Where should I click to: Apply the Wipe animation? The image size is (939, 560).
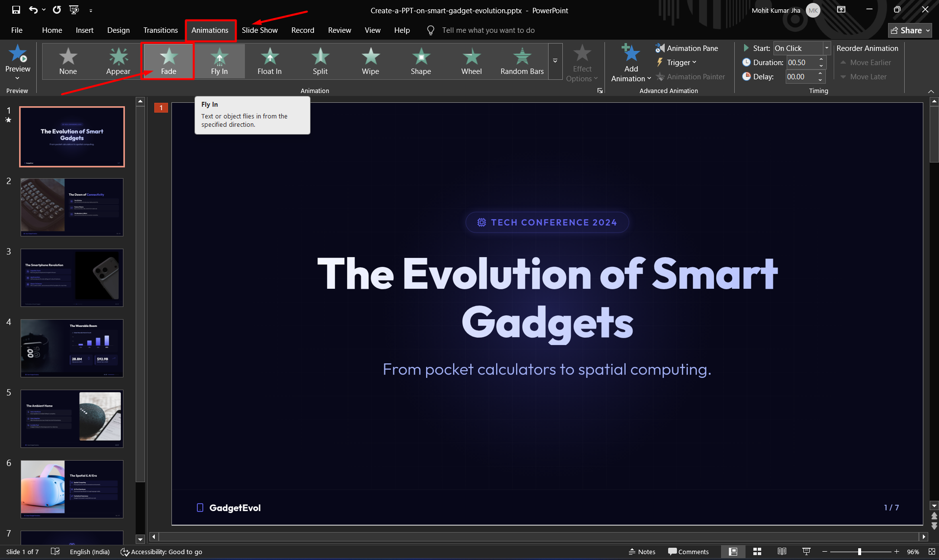[x=370, y=61]
